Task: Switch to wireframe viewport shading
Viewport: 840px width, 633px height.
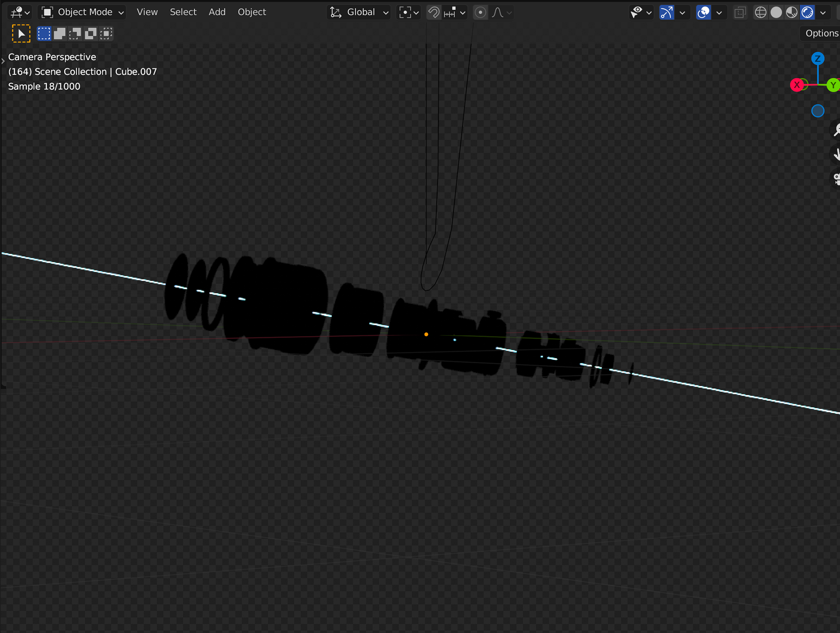Action: tap(761, 12)
